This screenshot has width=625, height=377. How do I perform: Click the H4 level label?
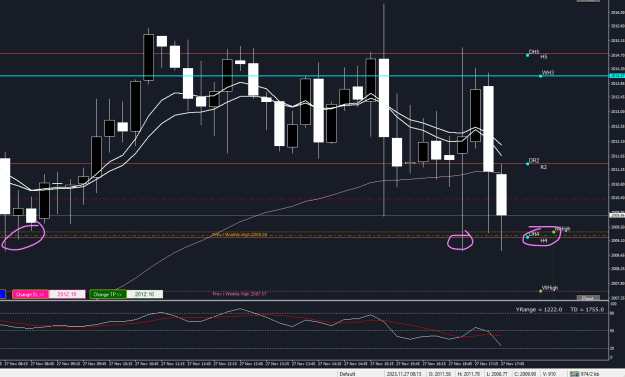point(544,241)
